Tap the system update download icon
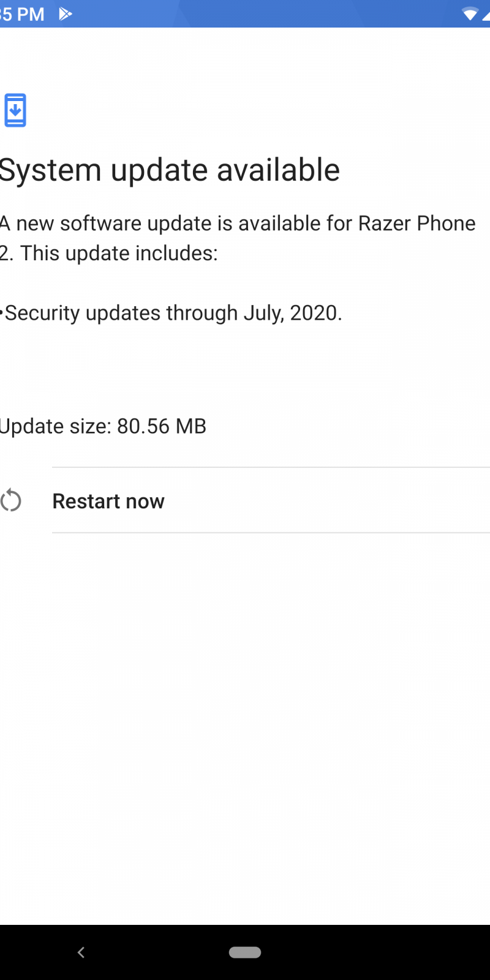The height and width of the screenshot is (980, 490). click(15, 110)
